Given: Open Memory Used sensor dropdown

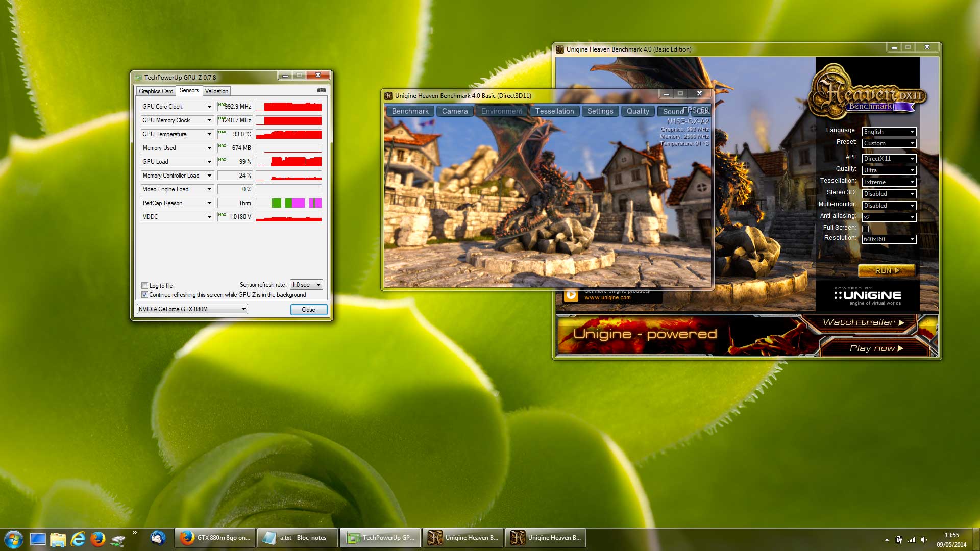Looking at the screenshot, I should (209, 148).
